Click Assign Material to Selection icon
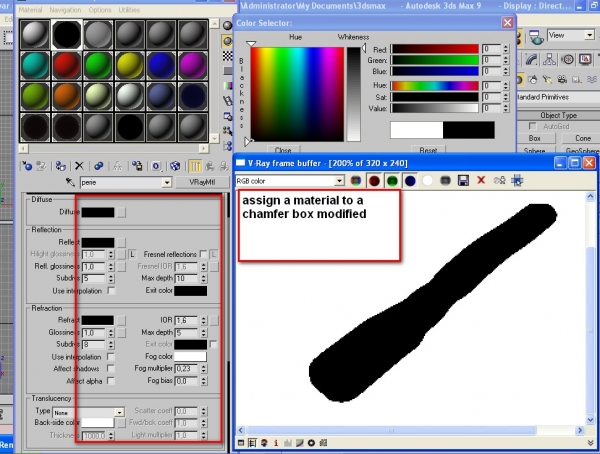 click(x=60, y=166)
